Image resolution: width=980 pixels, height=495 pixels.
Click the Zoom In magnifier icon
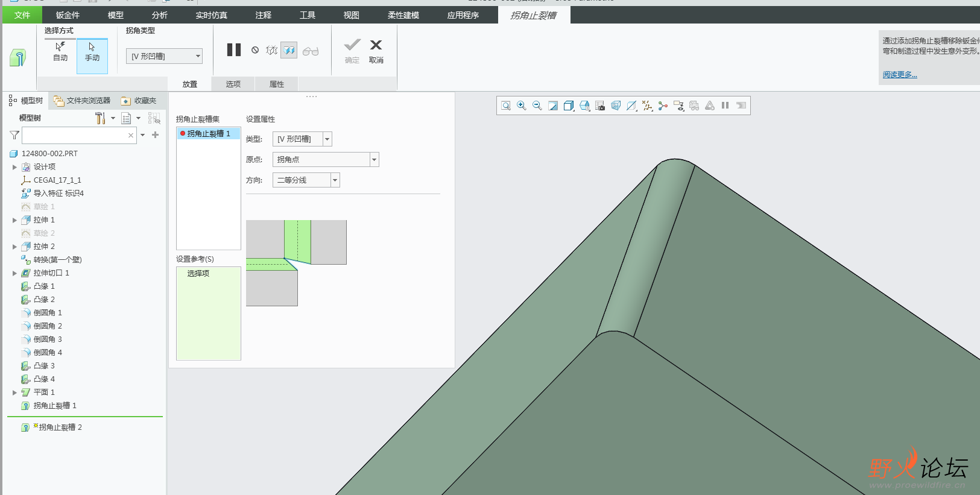[522, 106]
